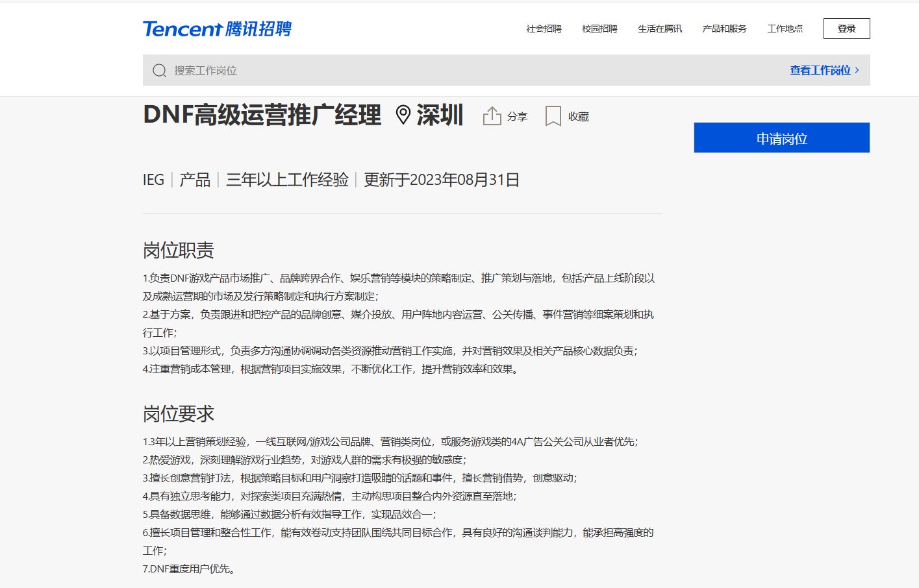Click the location pin icon beside 深圳
The width and height of the screenshot is (919, 588).
click(x=403, y=115)
